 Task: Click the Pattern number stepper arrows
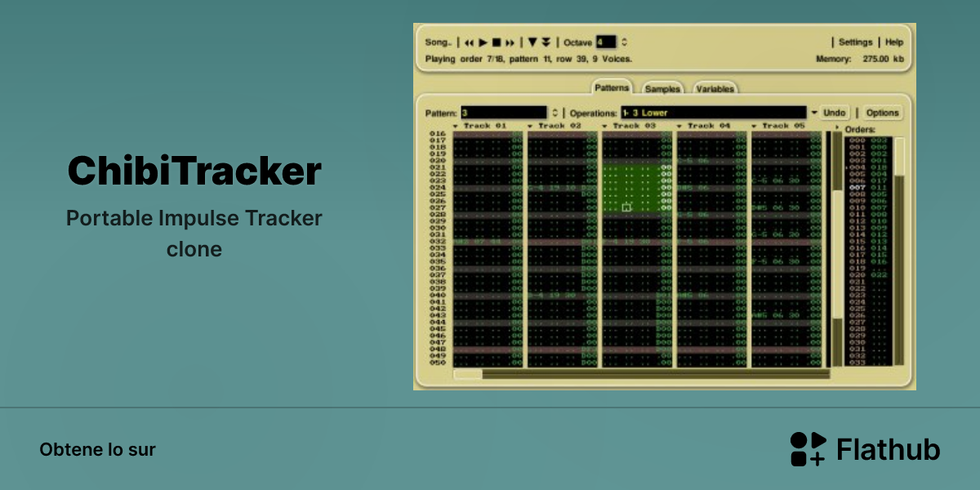(555, 113)
